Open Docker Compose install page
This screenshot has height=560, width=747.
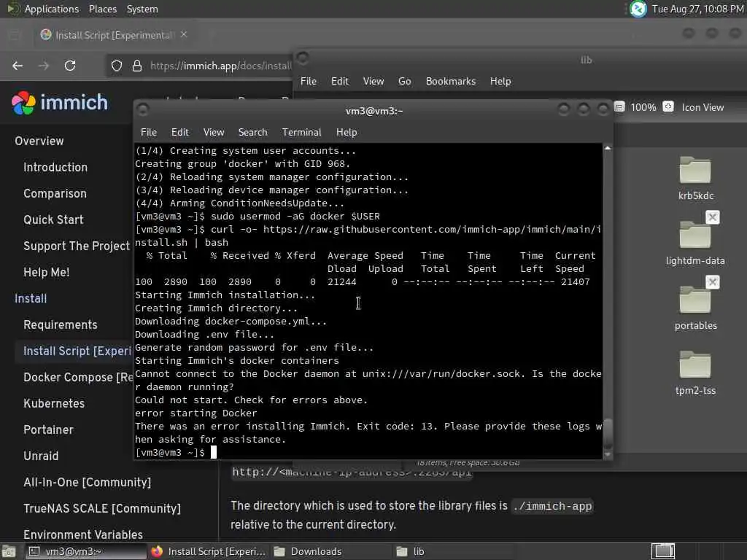coord(78,377)
